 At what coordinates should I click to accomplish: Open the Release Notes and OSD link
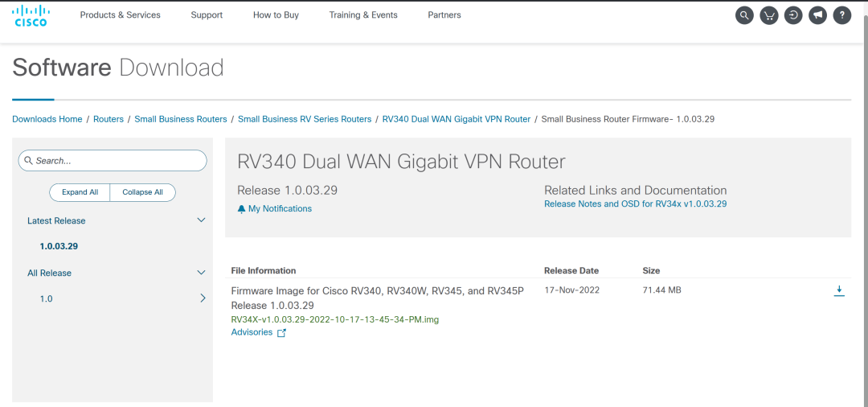[x=635, y=204]
